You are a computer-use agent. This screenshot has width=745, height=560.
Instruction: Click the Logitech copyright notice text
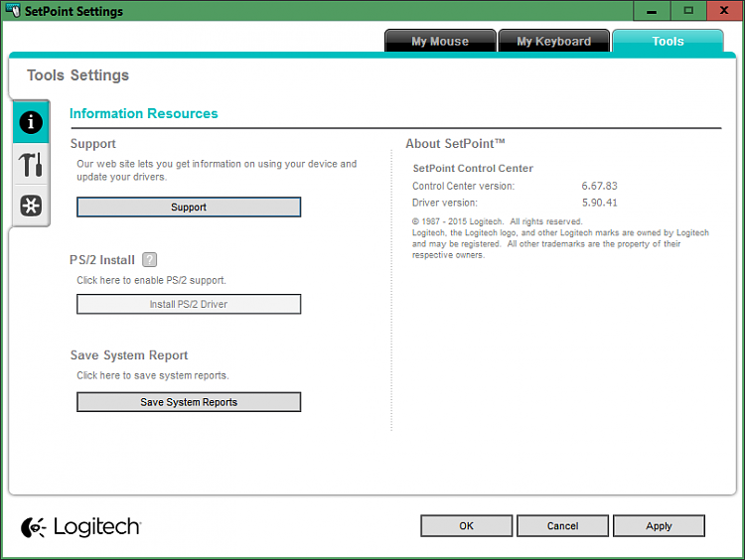pos(560,238)
